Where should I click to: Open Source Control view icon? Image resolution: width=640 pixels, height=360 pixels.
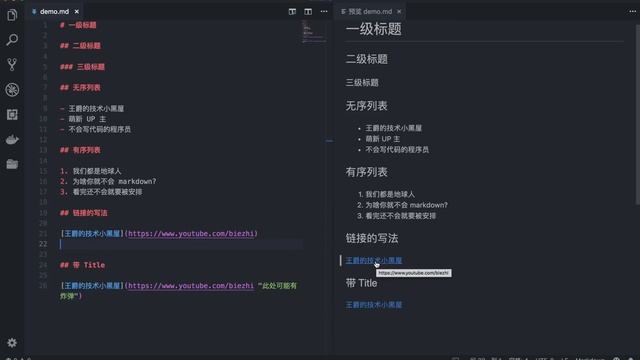click(12, 64)
